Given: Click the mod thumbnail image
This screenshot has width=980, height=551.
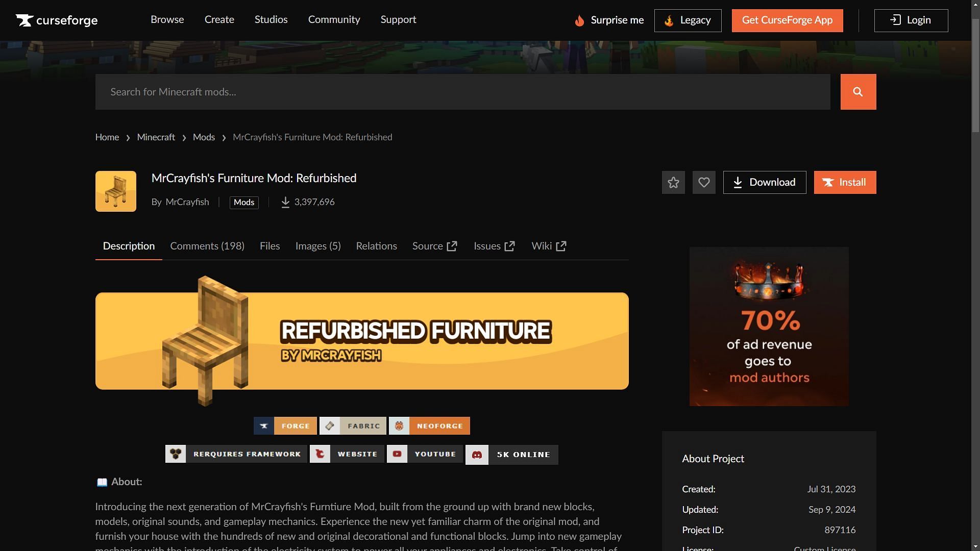Looking at the screenshot, I should pos(116,191).
